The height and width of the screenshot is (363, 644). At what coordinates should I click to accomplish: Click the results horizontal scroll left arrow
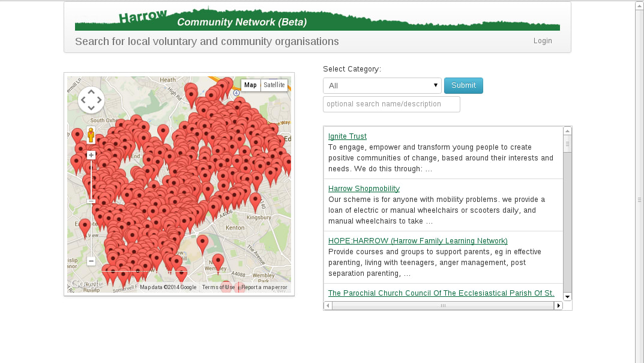click(328, 305)
